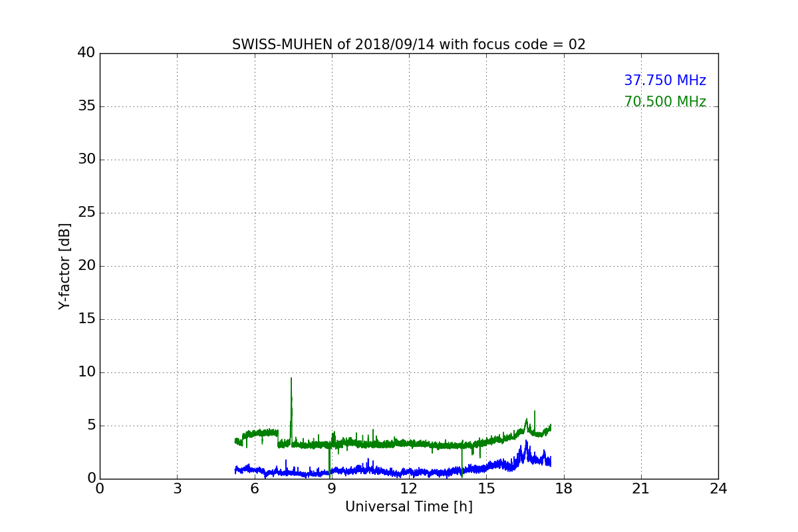
Task: Click the x-axis tick label 0
Action: click(x=100, y=488)
